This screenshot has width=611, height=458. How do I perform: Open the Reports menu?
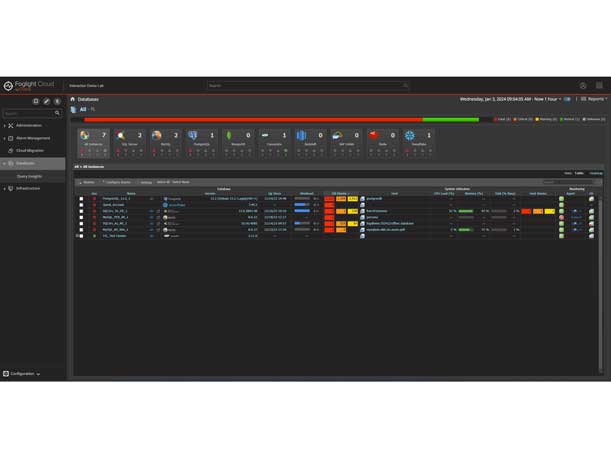595,99
